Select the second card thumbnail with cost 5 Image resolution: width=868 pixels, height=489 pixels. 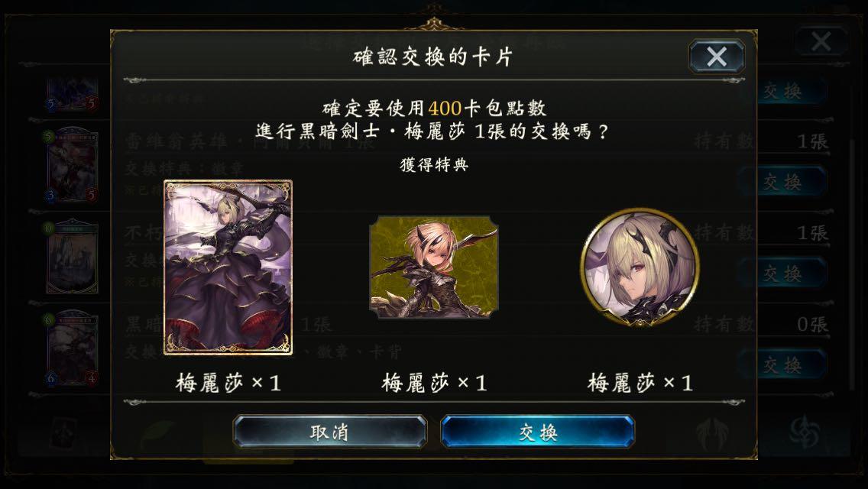(x=73, y=166)
